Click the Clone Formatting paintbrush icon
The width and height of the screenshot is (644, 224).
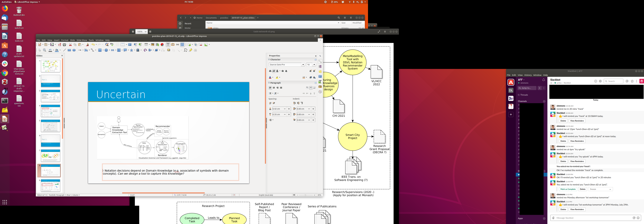[87, 45]
